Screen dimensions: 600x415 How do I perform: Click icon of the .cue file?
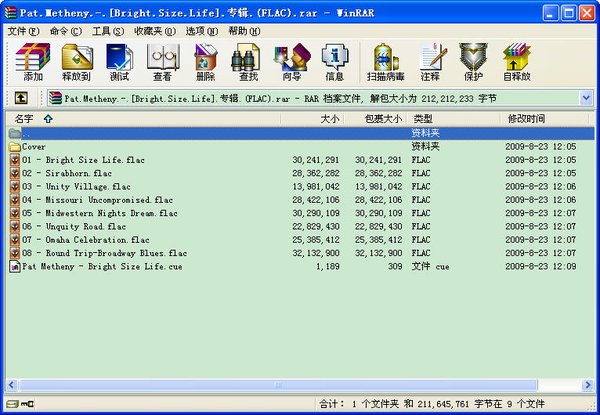(15, 267)
